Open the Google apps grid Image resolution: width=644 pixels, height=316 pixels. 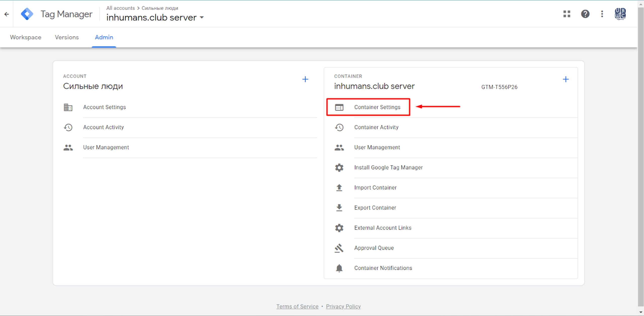(567, 14)
